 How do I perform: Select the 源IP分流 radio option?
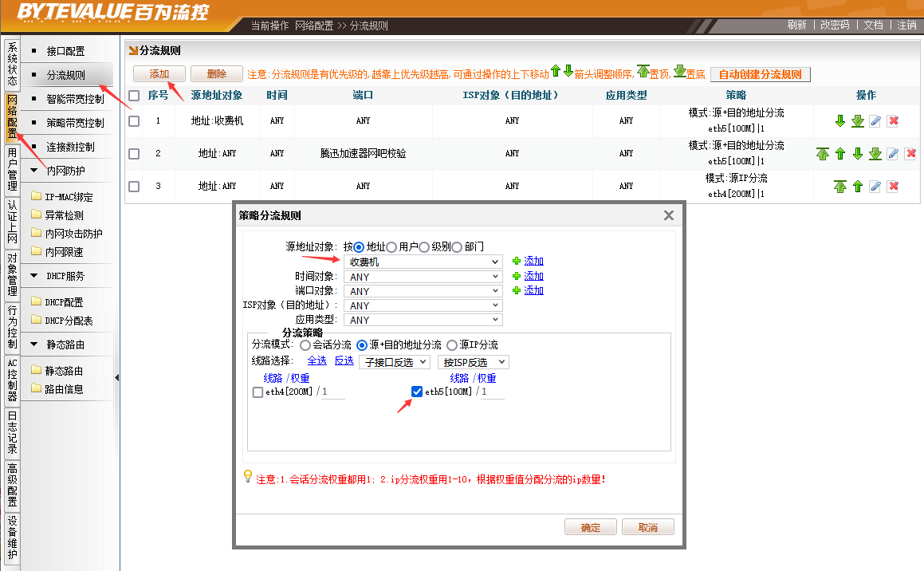tap(452, 345)
